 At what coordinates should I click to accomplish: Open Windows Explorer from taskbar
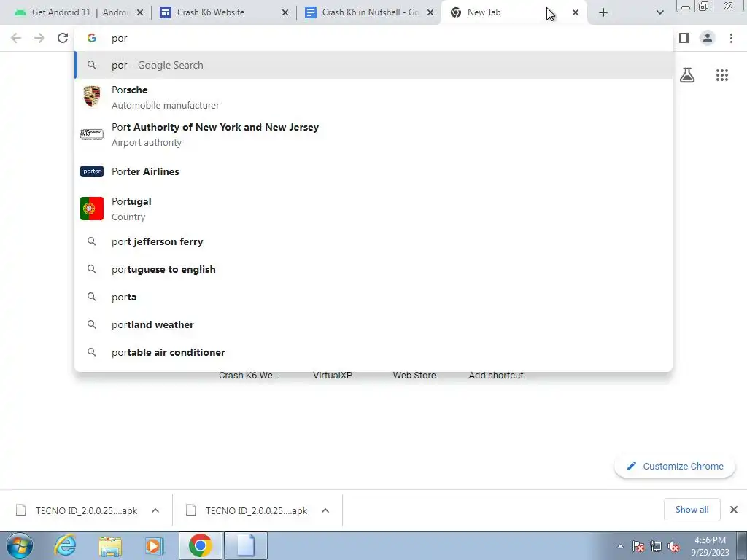[110, 545]
